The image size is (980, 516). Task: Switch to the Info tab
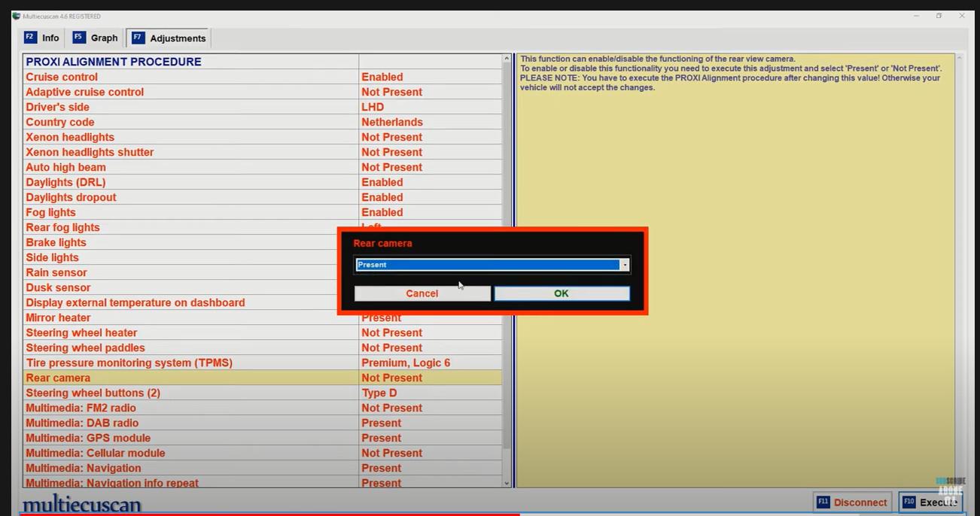point(42,38)
